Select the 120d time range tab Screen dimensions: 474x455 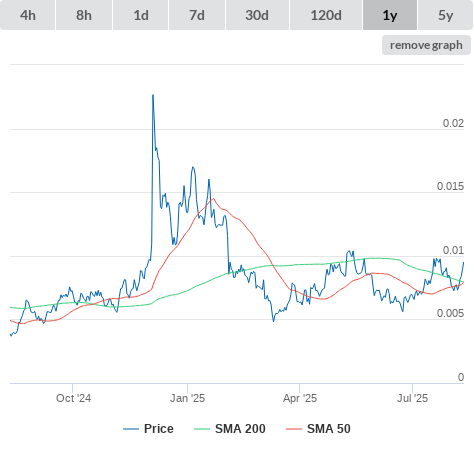pos(326,15)
